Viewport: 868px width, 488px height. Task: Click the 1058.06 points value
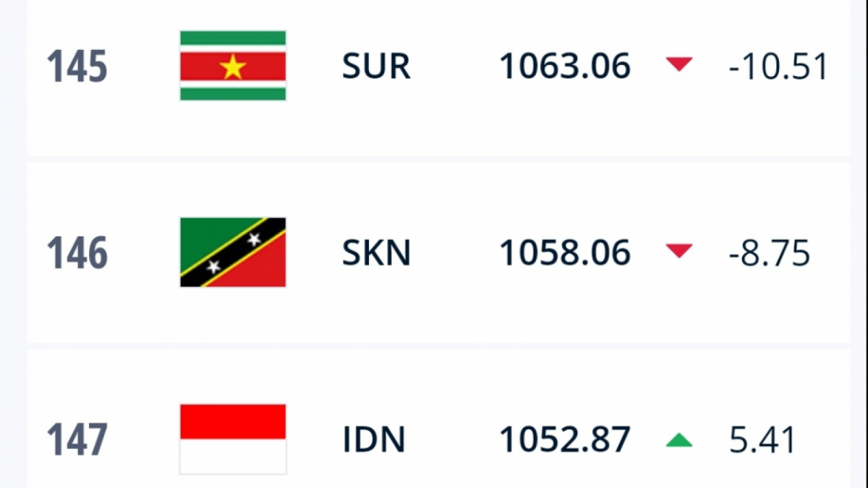coord(565,253)
